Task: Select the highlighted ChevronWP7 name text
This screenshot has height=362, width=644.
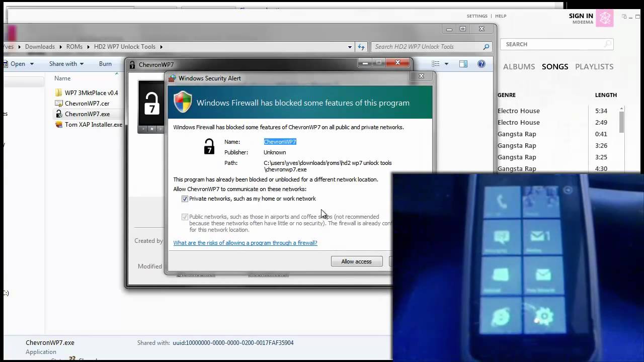Action: pyautogui.click(x=280, y=142)
